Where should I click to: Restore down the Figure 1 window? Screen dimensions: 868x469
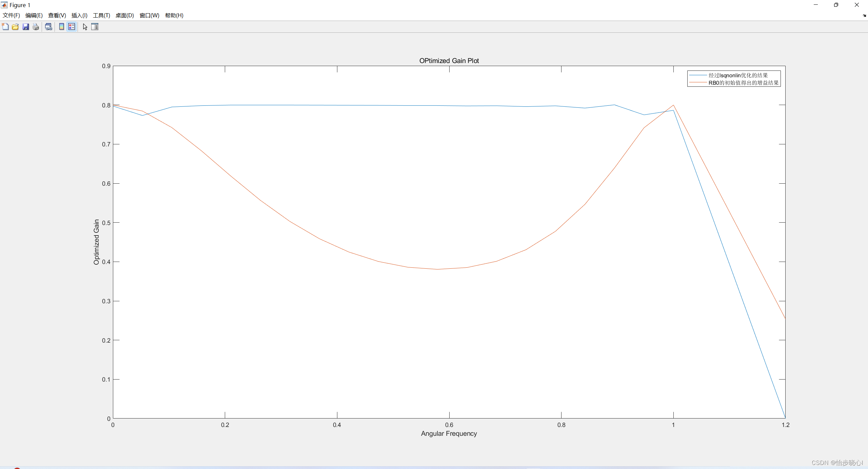pos(836,5)
